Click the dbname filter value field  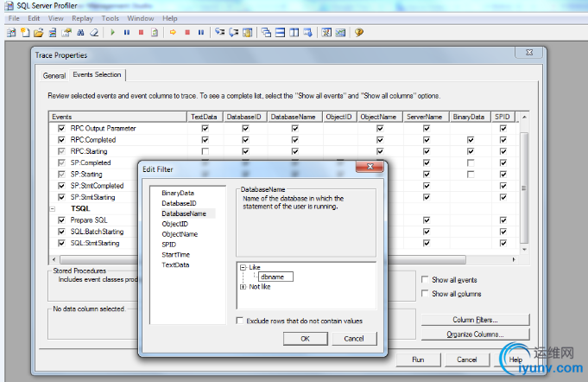pos(275,277)
